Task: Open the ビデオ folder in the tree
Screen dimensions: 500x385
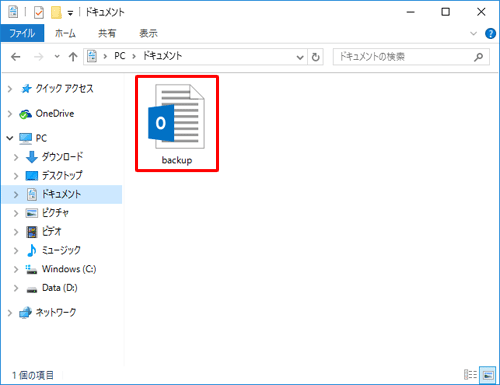Action: 51,231
